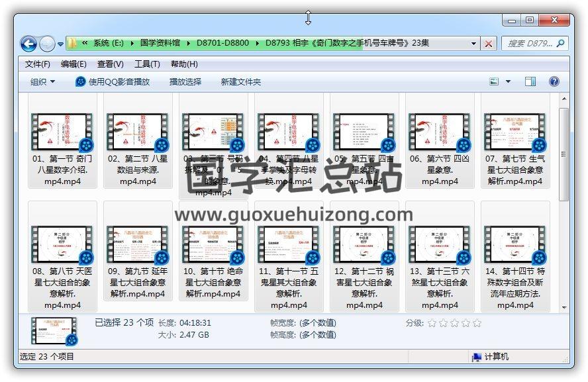588x382 pixels.
Task: Expand arrow after 系统 (E:) breadcrumb
Action: [132, 44]
